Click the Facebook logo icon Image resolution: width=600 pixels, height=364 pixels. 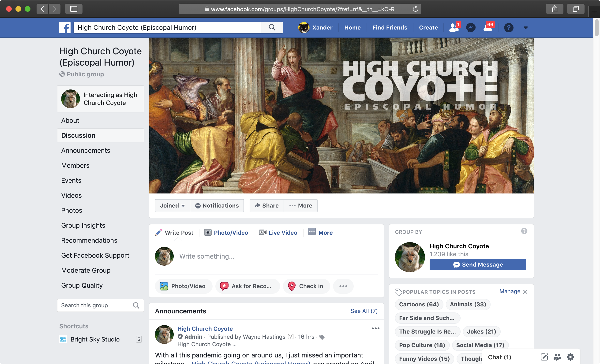tap(65, 27)
